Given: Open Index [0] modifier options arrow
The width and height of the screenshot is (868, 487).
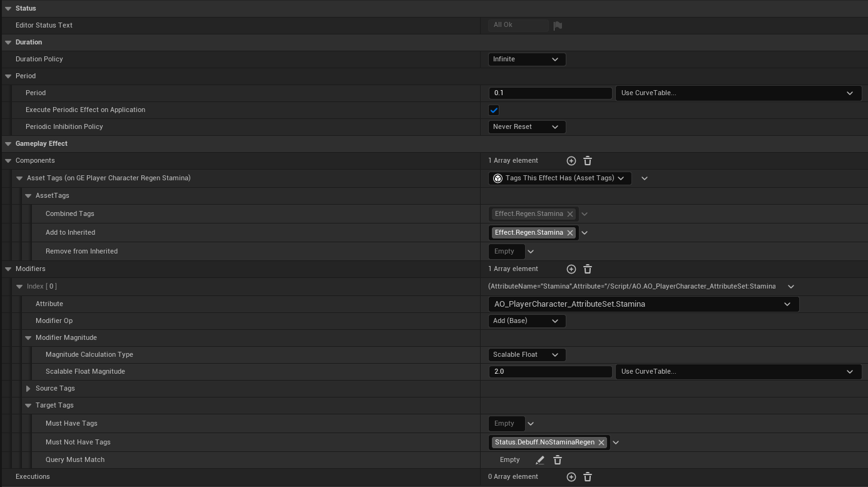Looking at the screenshot, I should pyautogui.click(x=791, y=287).
